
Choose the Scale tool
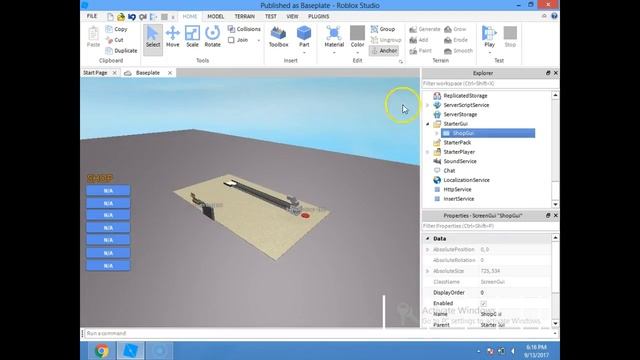click(x=192, y=37)
